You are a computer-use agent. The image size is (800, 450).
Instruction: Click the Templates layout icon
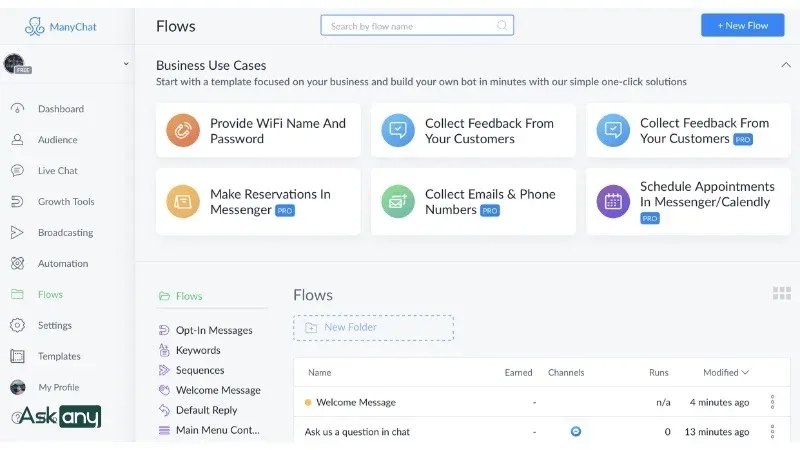17,356
